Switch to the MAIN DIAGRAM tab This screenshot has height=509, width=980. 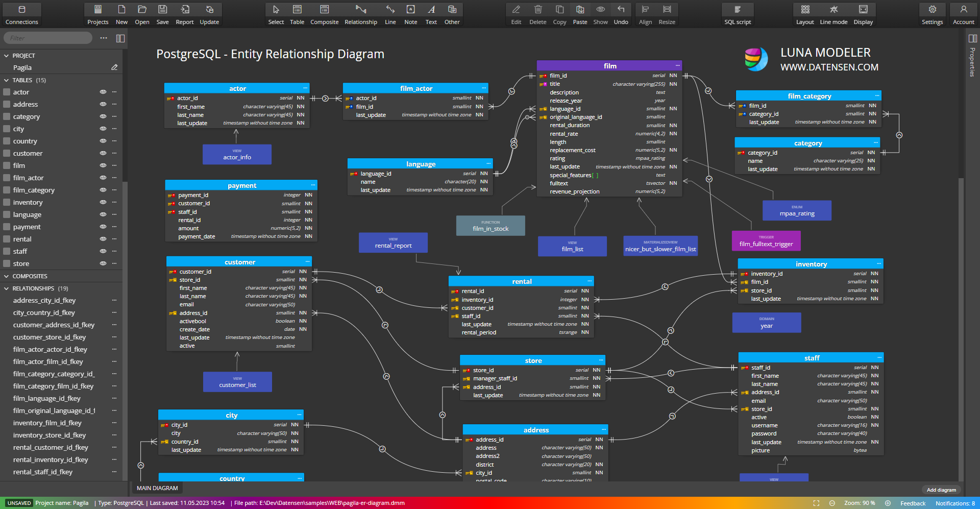(157, 488)
